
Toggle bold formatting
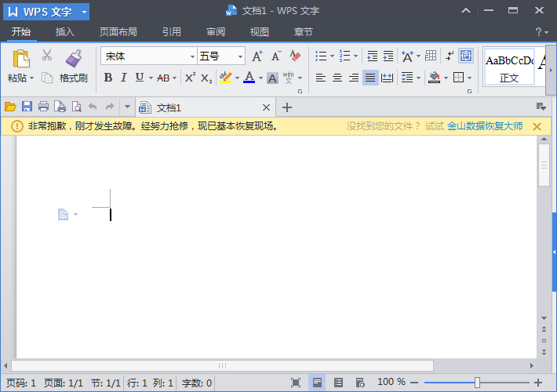108,78
